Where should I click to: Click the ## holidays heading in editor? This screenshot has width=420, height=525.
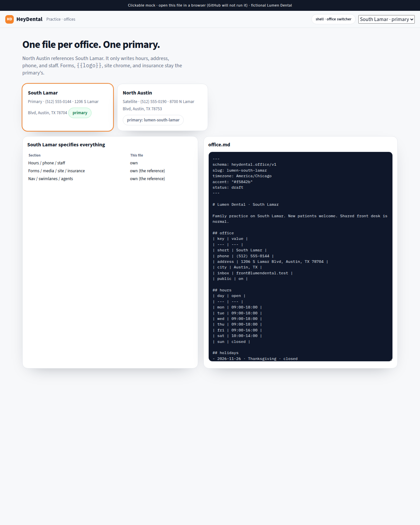tap(225, 353)
